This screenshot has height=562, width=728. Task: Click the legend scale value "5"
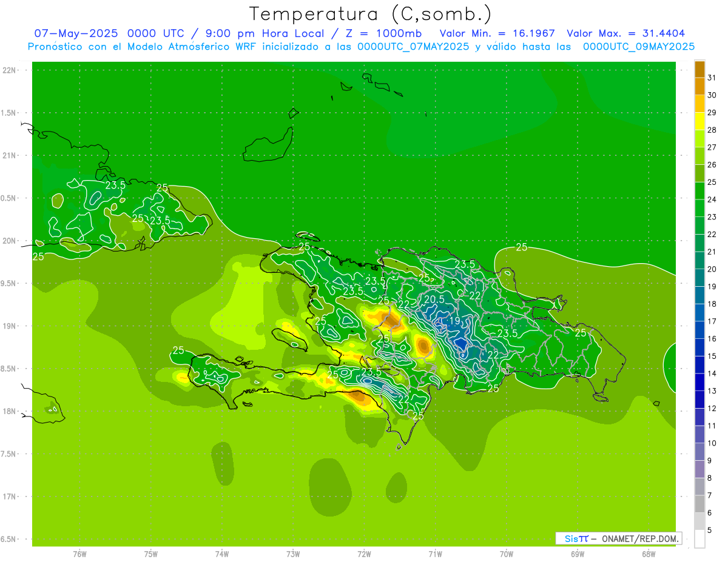click(x=710, y=530)
